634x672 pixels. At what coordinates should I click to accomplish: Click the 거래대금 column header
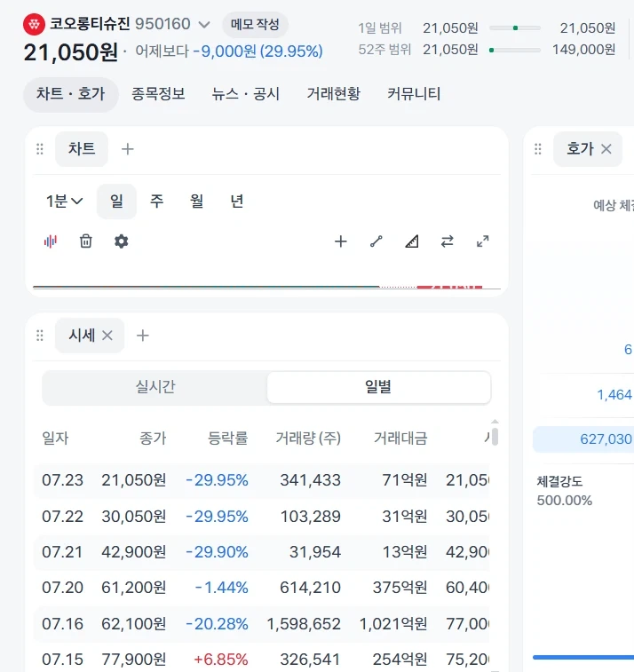(400, 438)
